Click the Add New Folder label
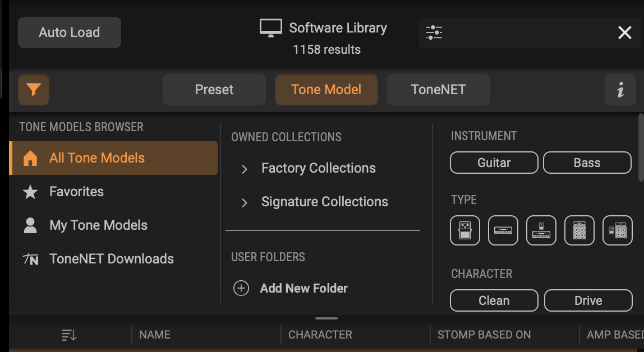Image resolution: width=644 pixels, height=352 pixels. (x=304, y=288)
